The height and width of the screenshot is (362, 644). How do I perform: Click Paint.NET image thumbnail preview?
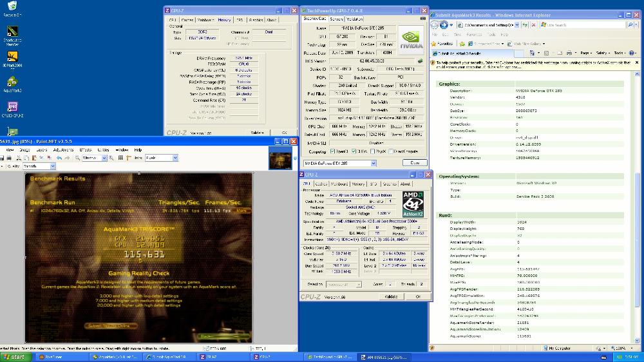click(280, 158)
